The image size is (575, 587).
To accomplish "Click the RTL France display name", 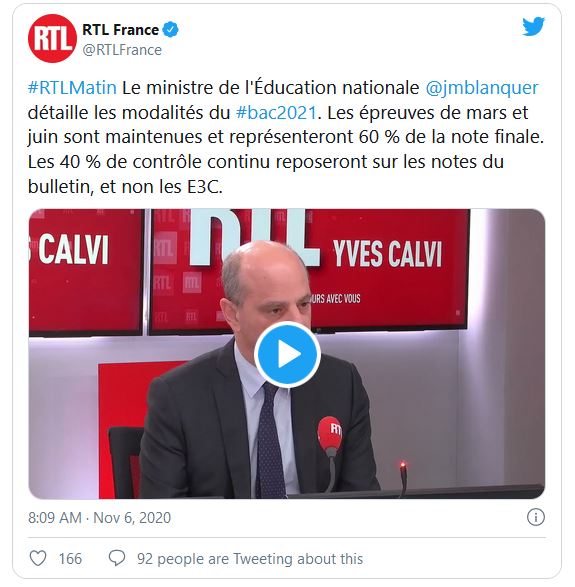I will (120, 30).
